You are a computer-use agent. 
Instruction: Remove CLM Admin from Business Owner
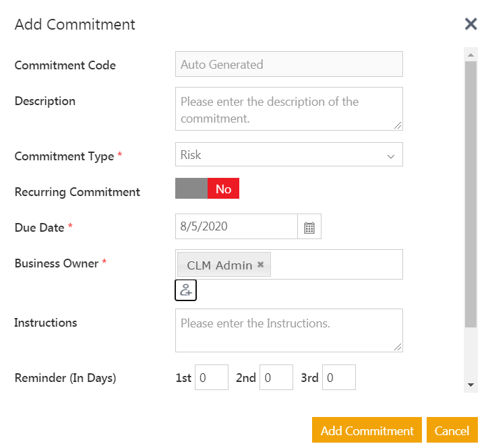261,265
